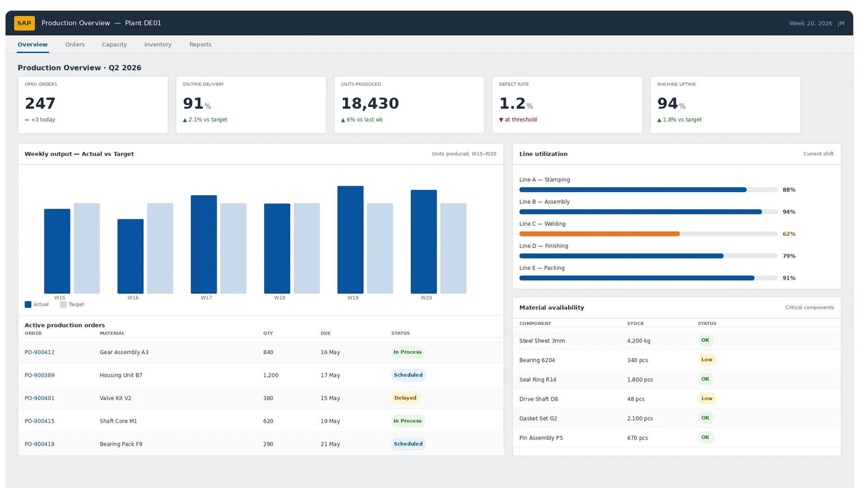This screenshot has width=868, height=488.
Task: Click the 'Housing Unit B7' material cell
Action: [121, 375]
